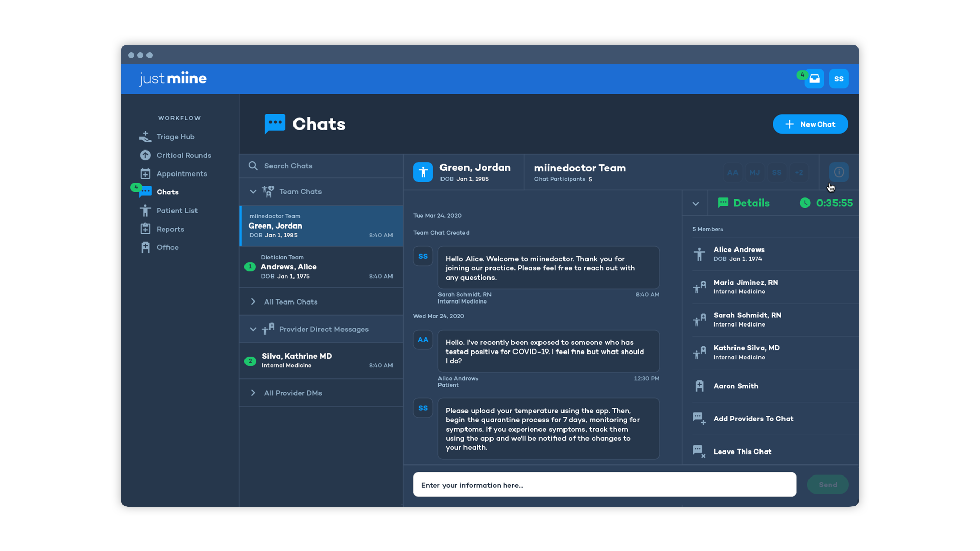Image resolution: width=980 pixels, height=551 pixels.
Task: Collapse Provider Direct Messages section
Action: 253,329
